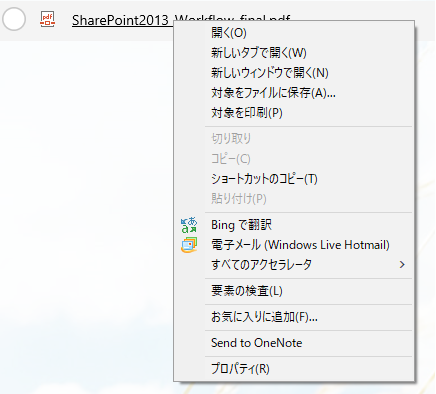Open すべてのアクセラレータ menu entry
The image size is (436, 394).
coord(293,265)
